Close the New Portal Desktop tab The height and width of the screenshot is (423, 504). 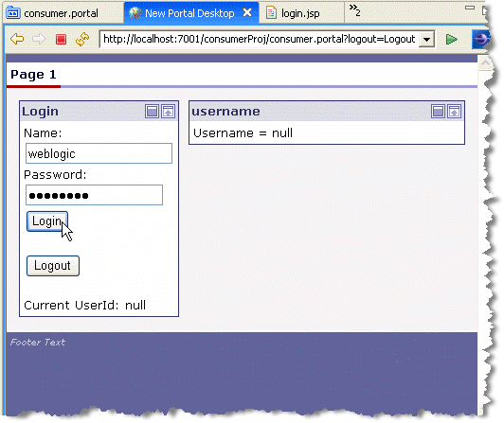247,13
